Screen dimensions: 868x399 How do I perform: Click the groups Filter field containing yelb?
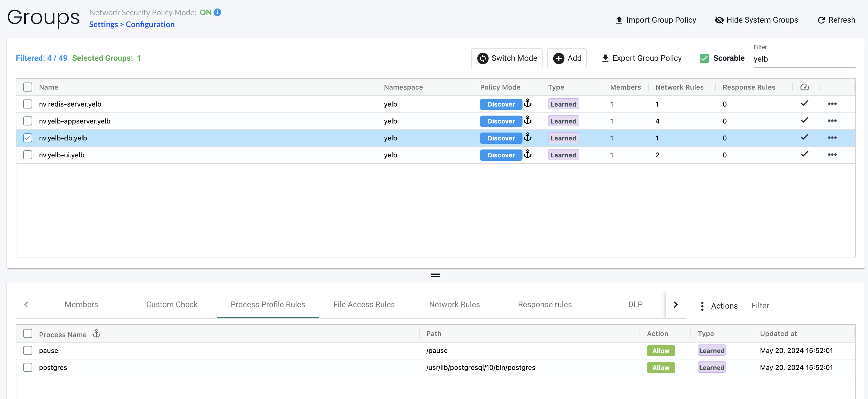click(804, 59)
